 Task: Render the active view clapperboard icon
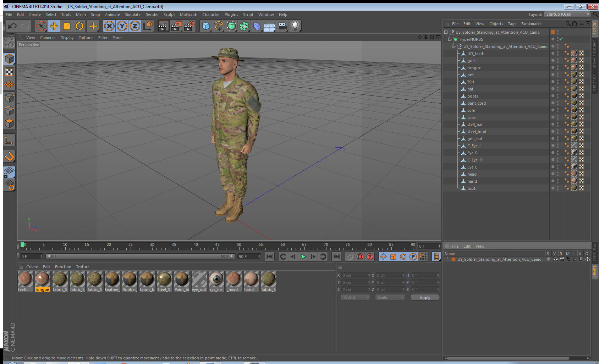163,26
